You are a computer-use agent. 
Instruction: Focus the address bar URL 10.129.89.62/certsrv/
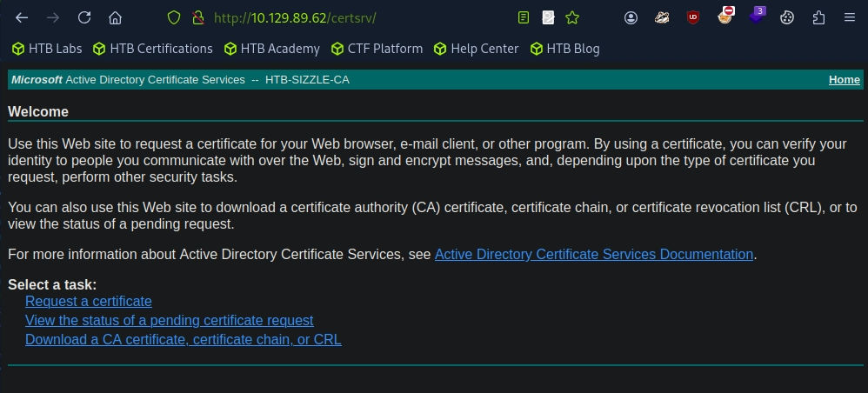point(295,17)
